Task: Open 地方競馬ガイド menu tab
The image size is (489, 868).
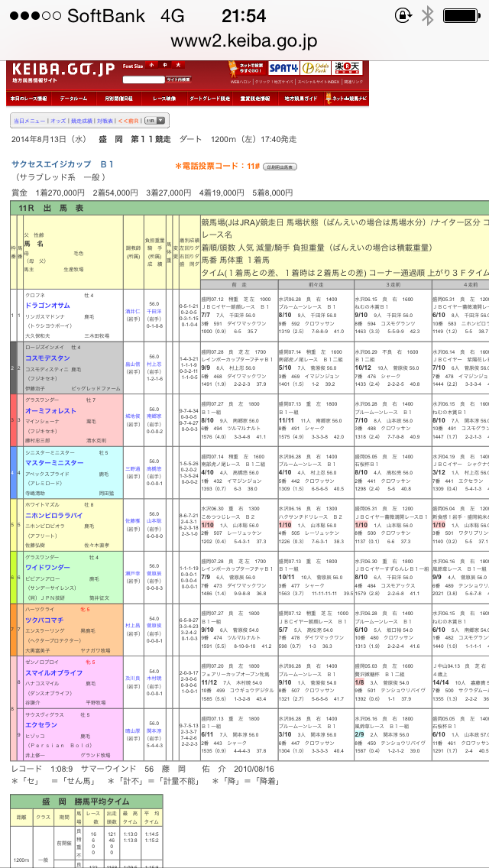Action: (301, 99)
